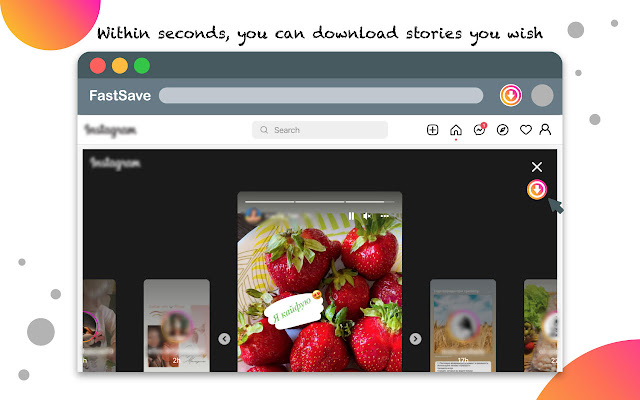Open the 2h story thumbnail
This screenshot has width=640, height=400.
pyautogui.click(x=177, y=325)
